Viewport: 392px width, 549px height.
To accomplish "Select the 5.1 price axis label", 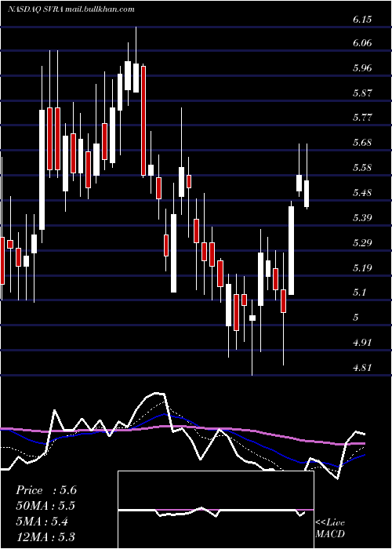I will click(359, 293).
